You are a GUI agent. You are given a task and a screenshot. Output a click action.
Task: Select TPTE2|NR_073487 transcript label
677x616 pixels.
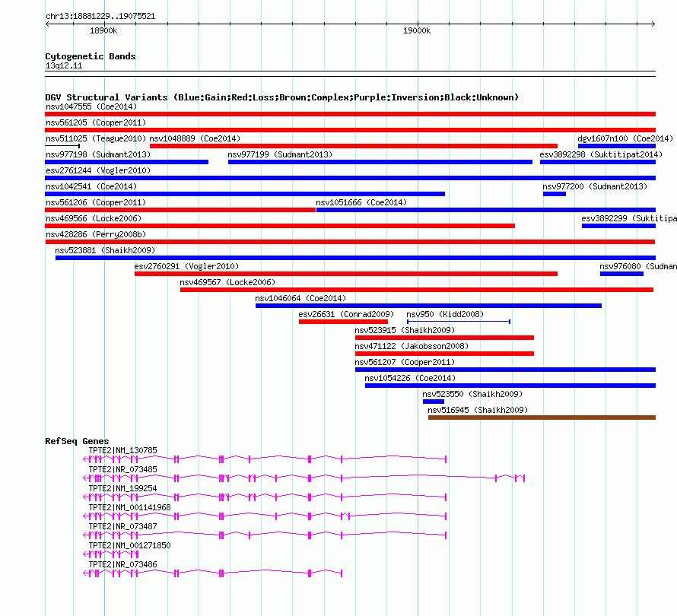pyautogui.click(x=122, y=527)
